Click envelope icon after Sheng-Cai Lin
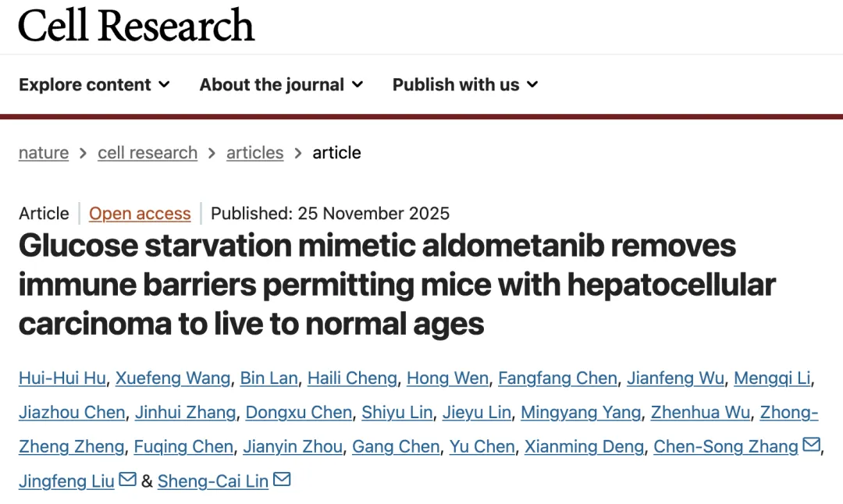Screen dimensions: 843x504 coord(282,480)
